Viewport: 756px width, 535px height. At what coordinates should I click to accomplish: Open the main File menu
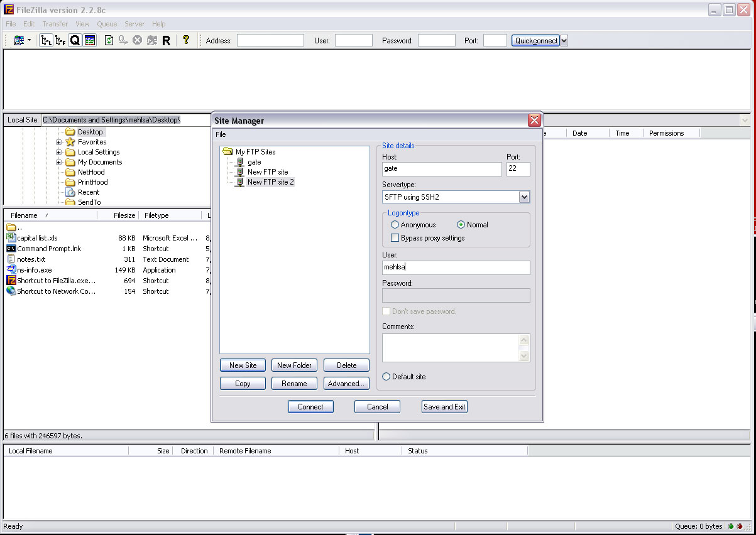coord(11,24)
